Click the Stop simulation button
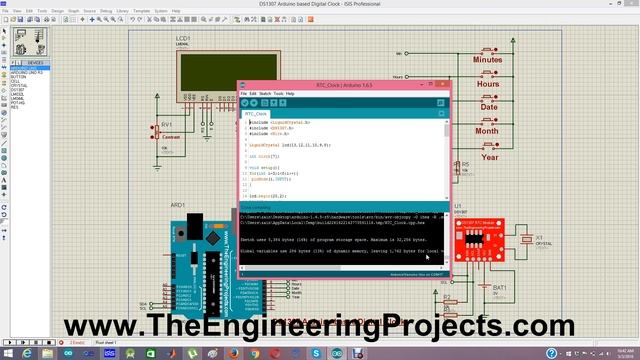640x360 pixels. (49, 342)
